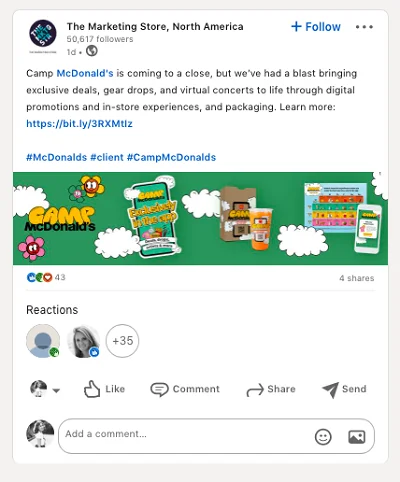Click the Share arrow icon
The width and height of the screenshot is (400, 482).
255,389
